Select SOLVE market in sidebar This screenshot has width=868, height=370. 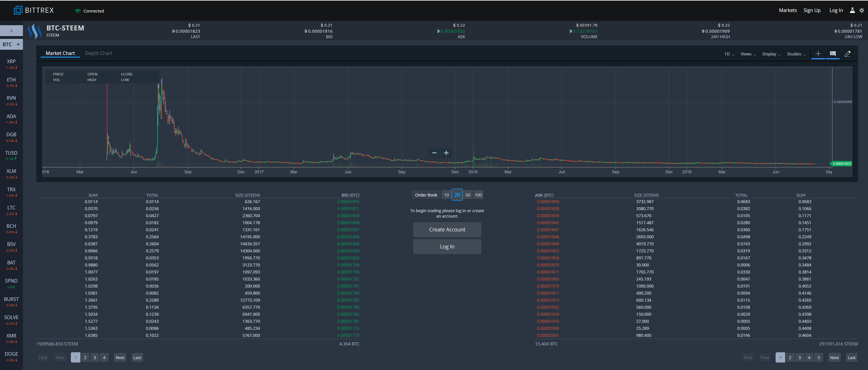(x=11, y=320)
